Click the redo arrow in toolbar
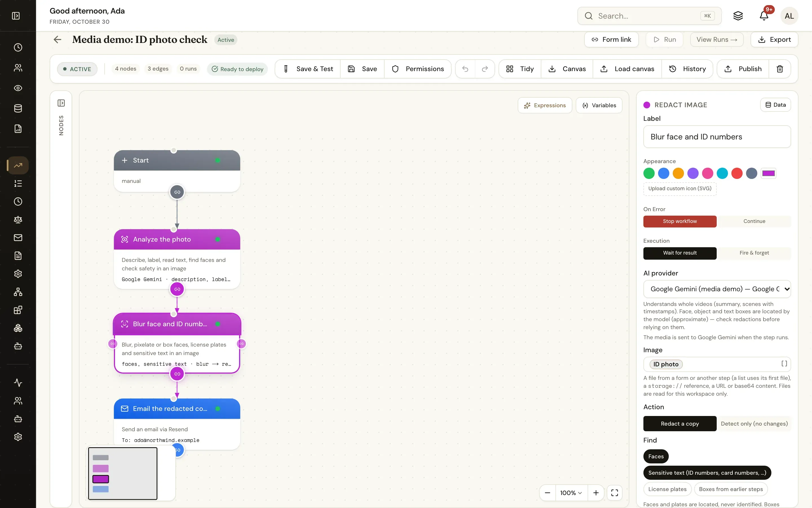Image resolution: width=812 pixels, height=508 pixels. [x=484, y=69]
